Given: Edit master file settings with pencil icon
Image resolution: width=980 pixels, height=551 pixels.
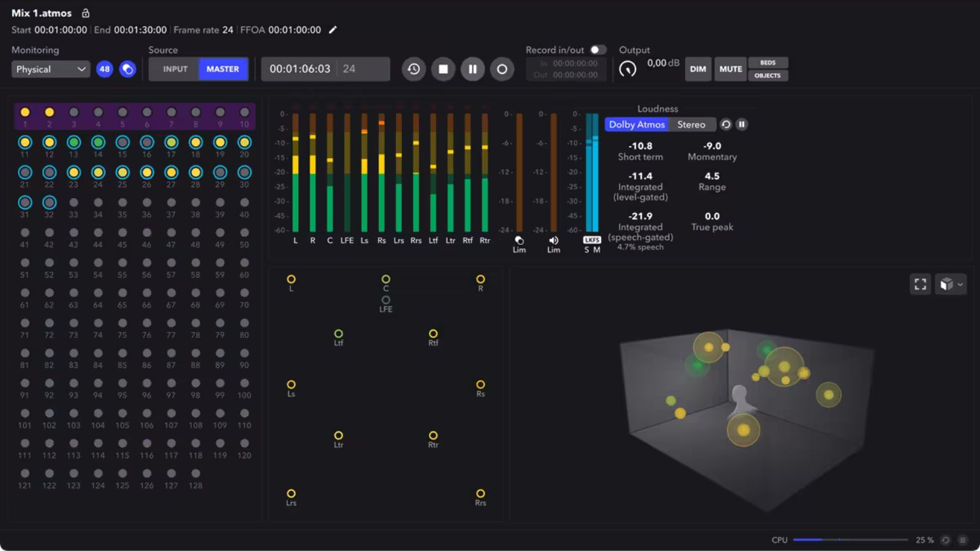Looking at the screenshot, I should click(x=332, y=30).
